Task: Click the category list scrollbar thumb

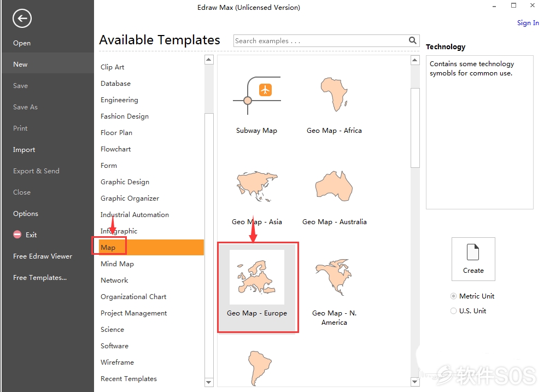Action: (209, 245)
